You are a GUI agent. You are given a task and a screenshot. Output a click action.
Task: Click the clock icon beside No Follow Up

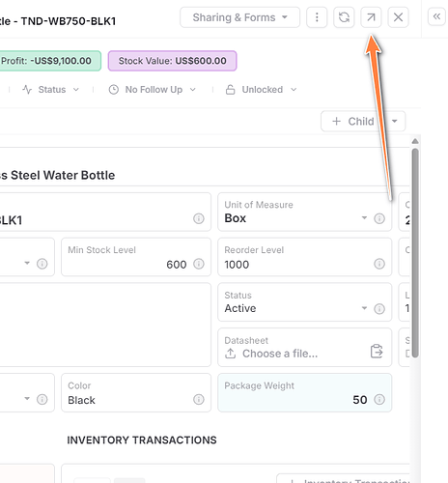(x=114, y=90)
